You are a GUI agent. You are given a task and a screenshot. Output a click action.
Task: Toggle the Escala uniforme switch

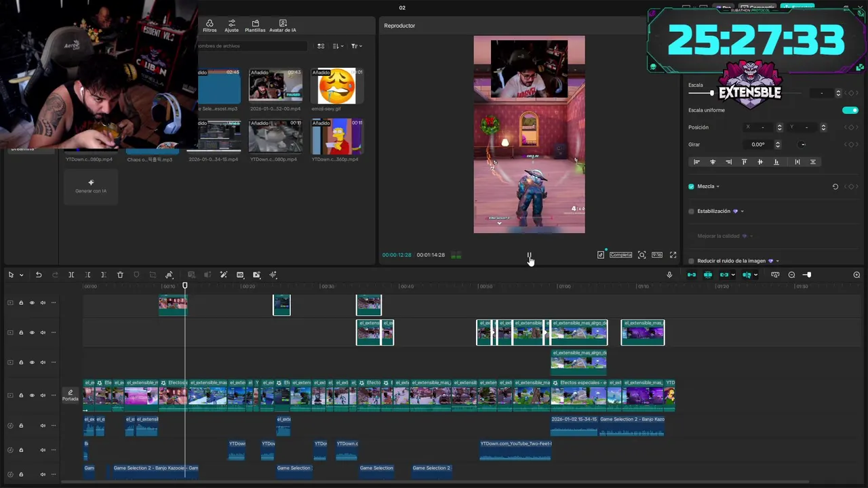coord(850,110)
